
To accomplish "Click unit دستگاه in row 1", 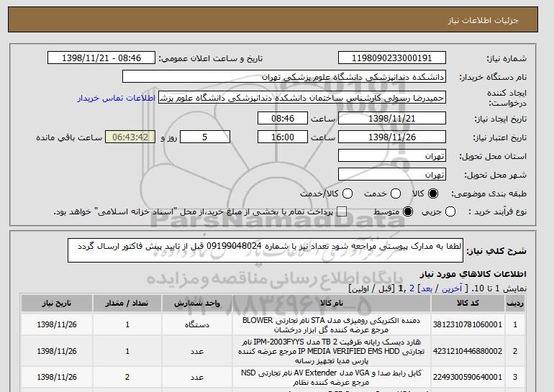I will (x=197, y=324).
